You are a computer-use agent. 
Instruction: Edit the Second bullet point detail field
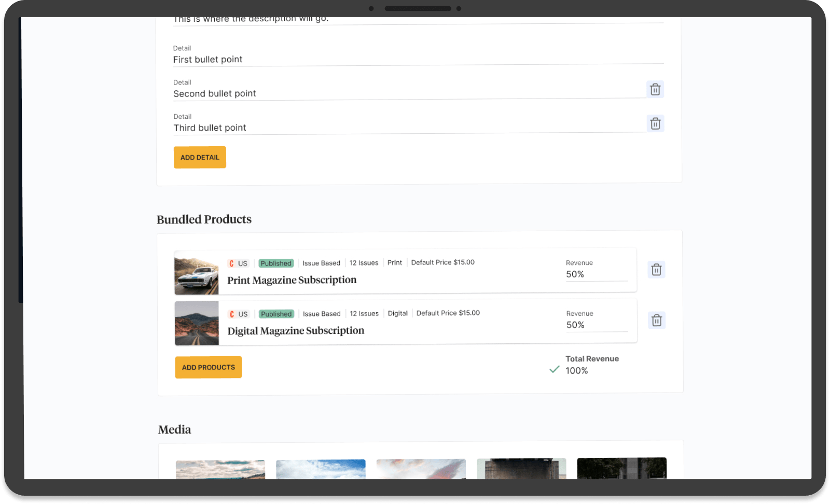tap(410, 90)
